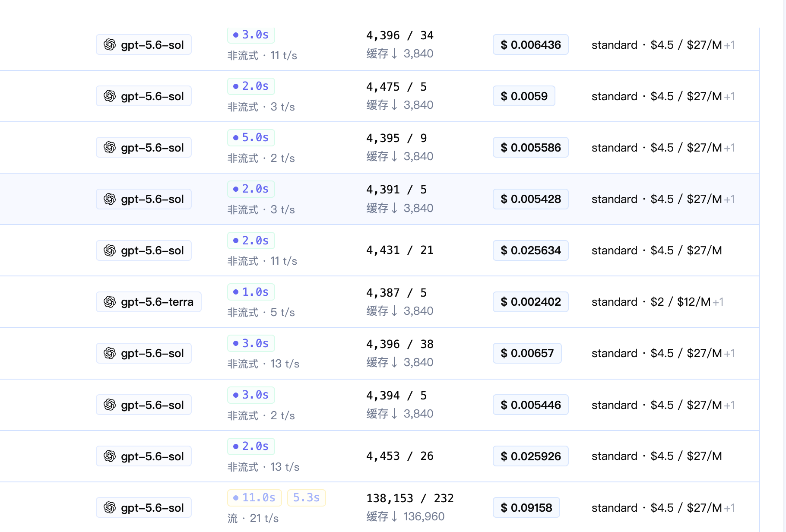Click the +1 badge in the $0.005428 row
This screenshot has width=786, height=532.
point(730,199)
